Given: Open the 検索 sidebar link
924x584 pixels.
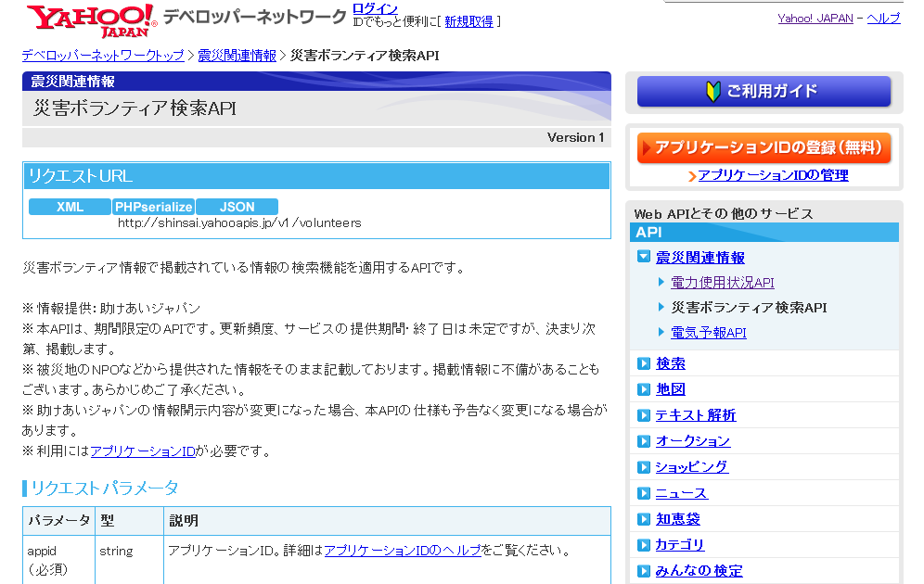Looking at the screenshot, I should click(x=671, y=363).
